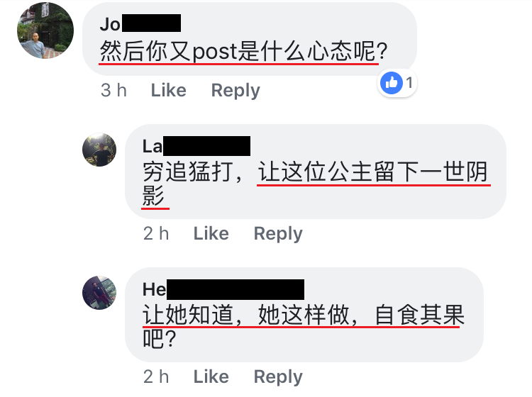The height and width of the screenshot is (397, 532).
Task: Like the comment posted 3 h ago
Action: (x=169, y=90)
